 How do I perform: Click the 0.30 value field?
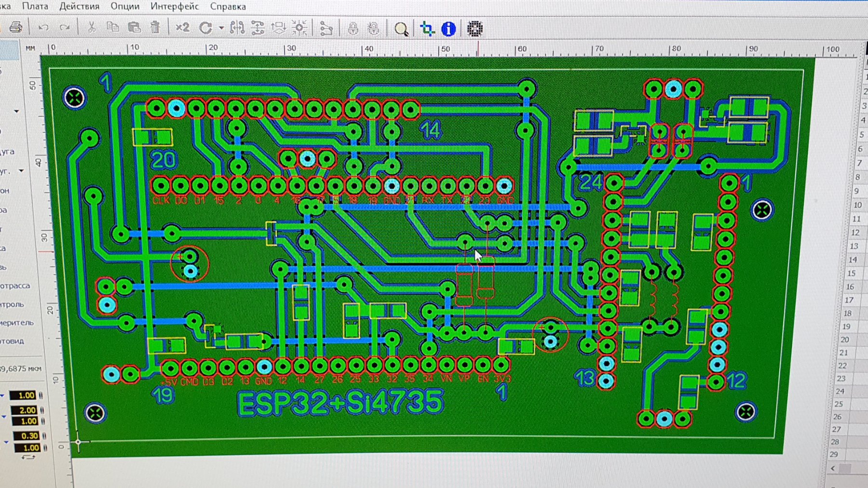pos(27,436)
